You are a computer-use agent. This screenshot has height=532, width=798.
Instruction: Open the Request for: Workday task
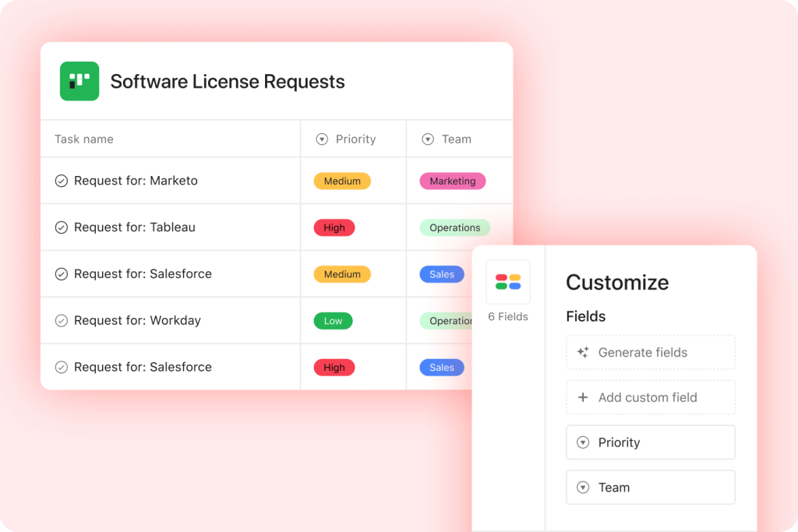[137, 320]
